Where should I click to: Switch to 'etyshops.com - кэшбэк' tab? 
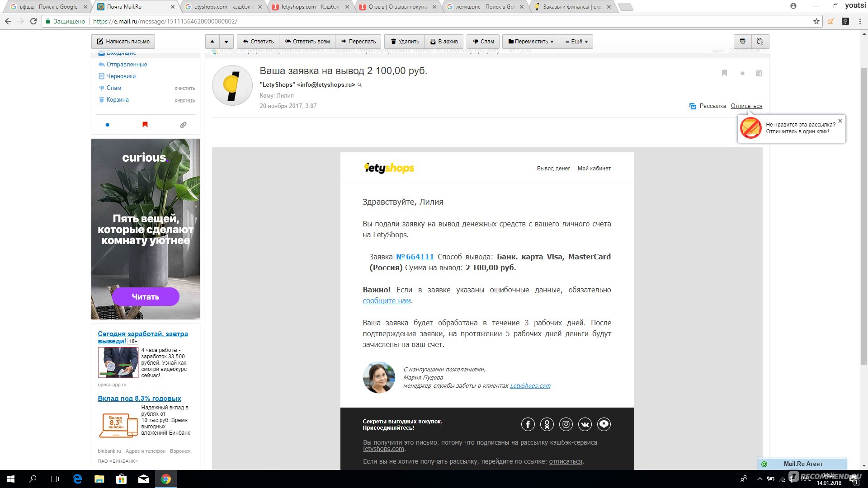(x=223, y=7)
